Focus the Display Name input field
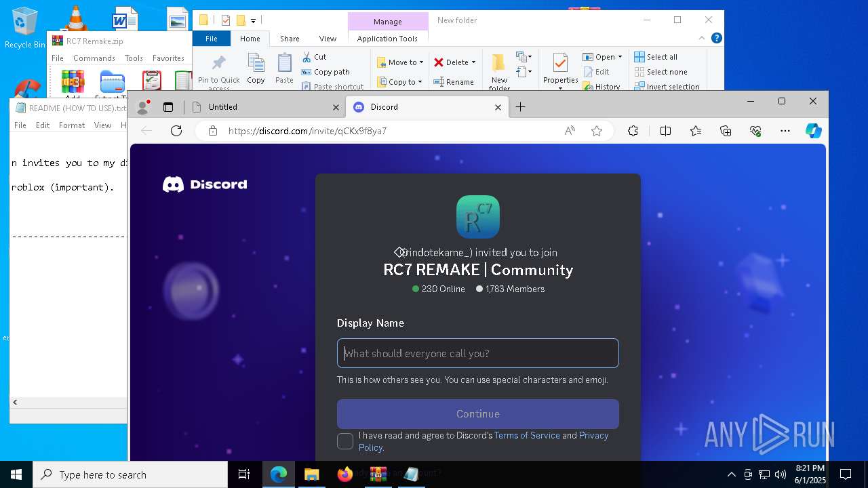This screenshot has width=868, height=488. click(478, 353)
